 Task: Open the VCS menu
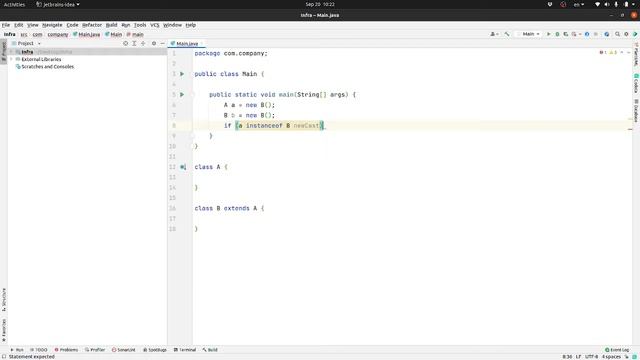point(155,25)
